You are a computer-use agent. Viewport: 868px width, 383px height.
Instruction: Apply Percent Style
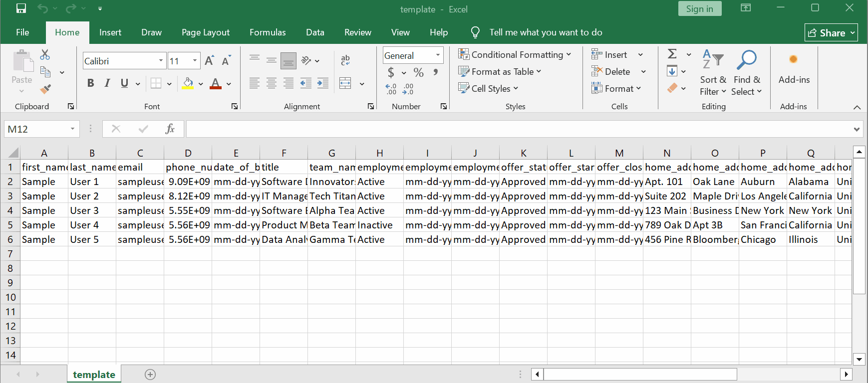[x=419, y=73]
